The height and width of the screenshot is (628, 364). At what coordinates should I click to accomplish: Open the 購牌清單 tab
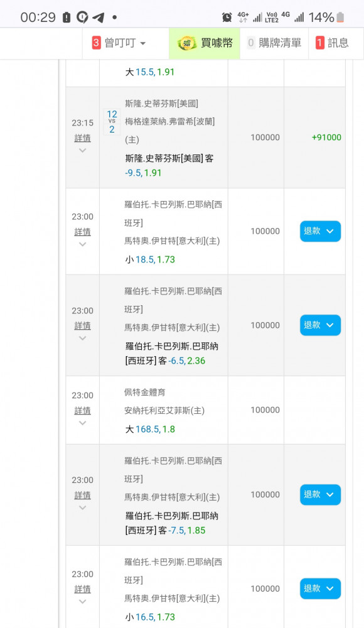(x=274, y=43)
